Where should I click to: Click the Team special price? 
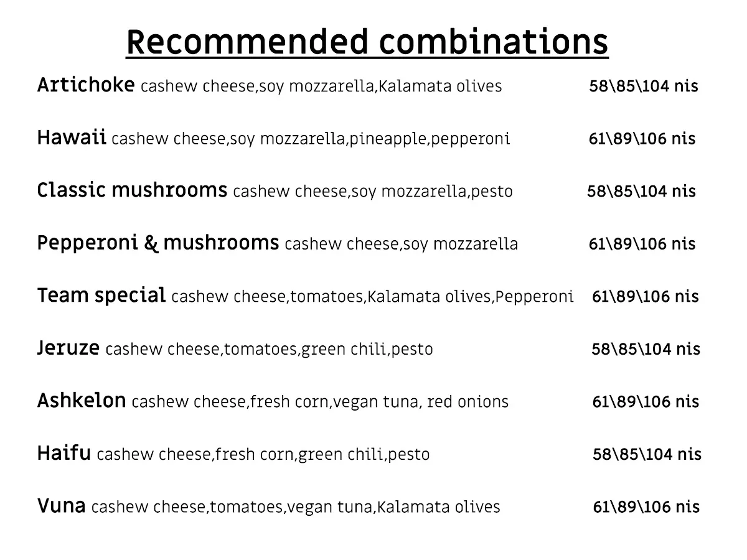point(646,296)
